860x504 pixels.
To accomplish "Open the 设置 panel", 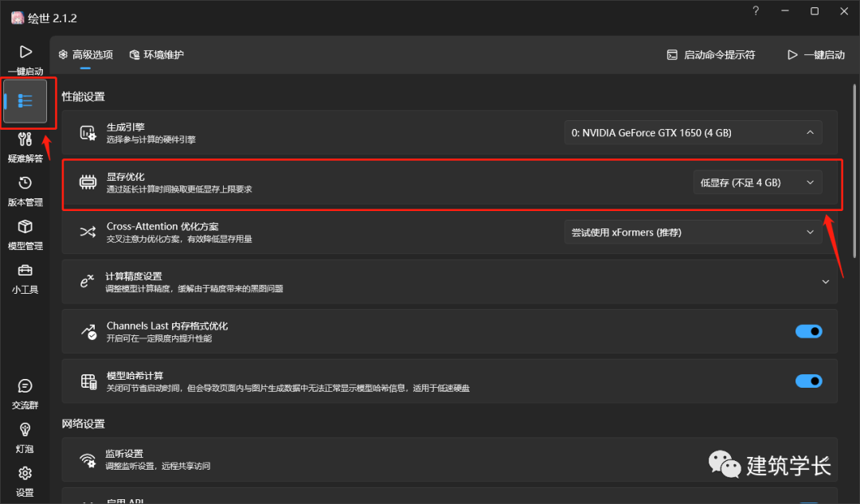I will (x=25, y=480).
